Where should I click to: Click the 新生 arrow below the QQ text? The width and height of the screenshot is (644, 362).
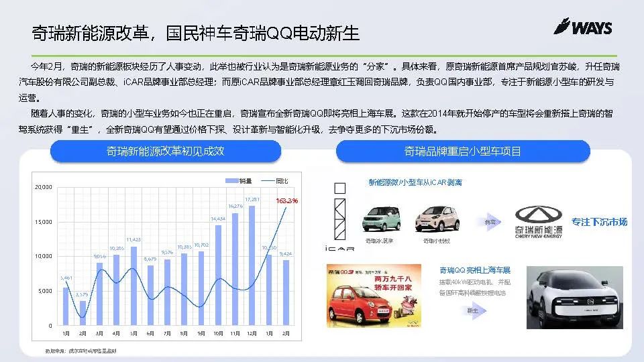pos(475,310)
